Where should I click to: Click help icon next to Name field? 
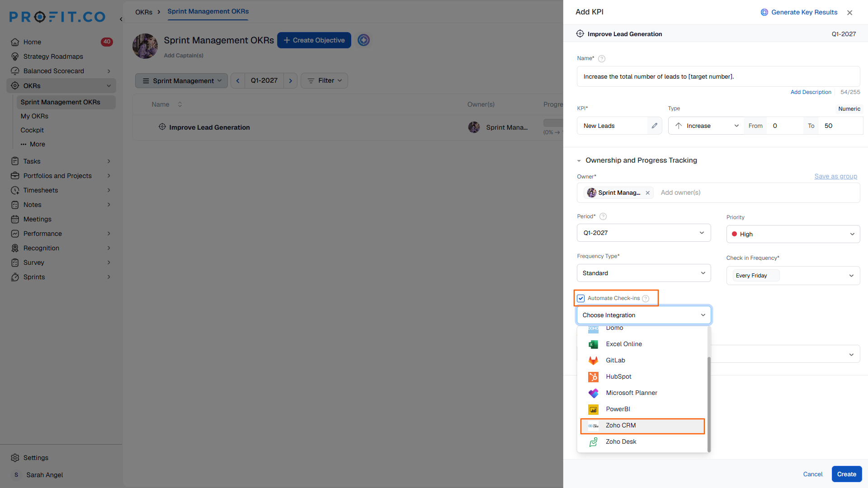(x=602, y=59)
